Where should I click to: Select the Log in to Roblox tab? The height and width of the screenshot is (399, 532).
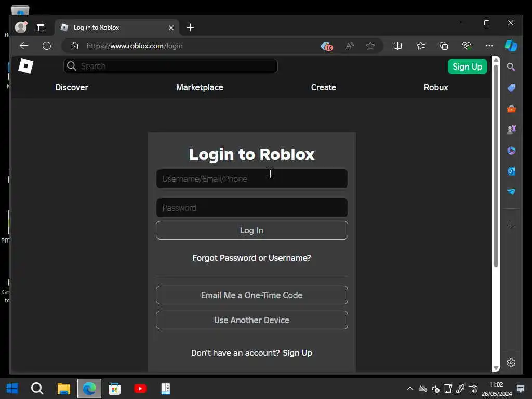click(x=117, y=28)
